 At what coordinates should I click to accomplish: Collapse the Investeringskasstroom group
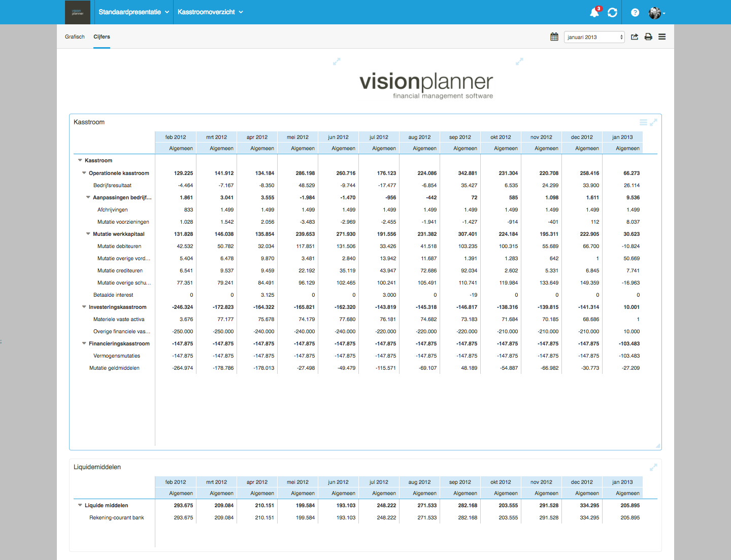84,307
